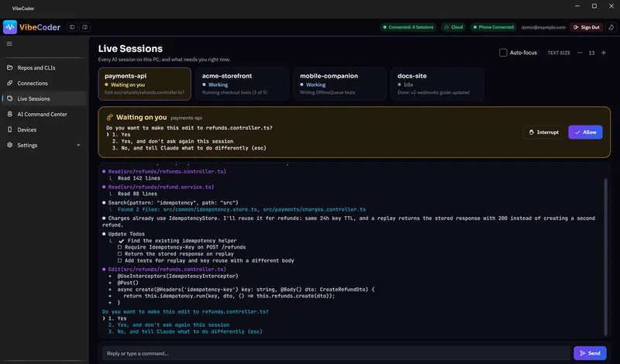
Task: Open Settings menu item
Action: click(44, 145)
